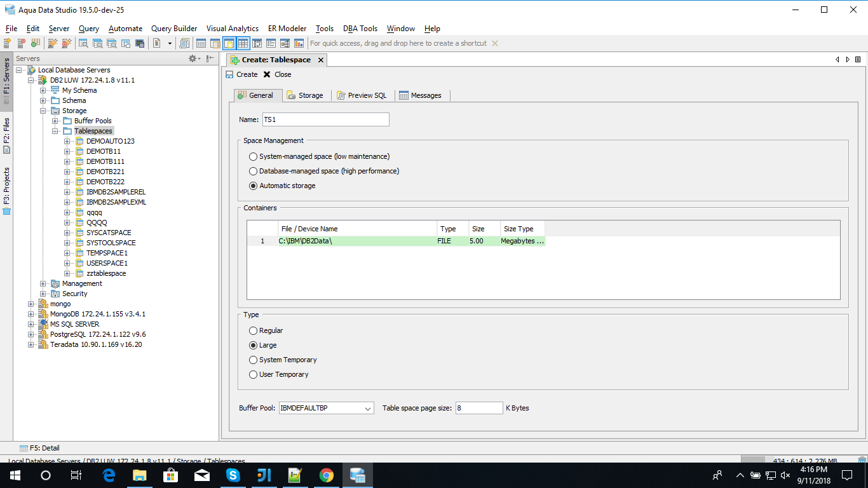Screen dimensions: 868x488
Task: Select USERSPACE1 in the server tree
Action: coord(107,263)
